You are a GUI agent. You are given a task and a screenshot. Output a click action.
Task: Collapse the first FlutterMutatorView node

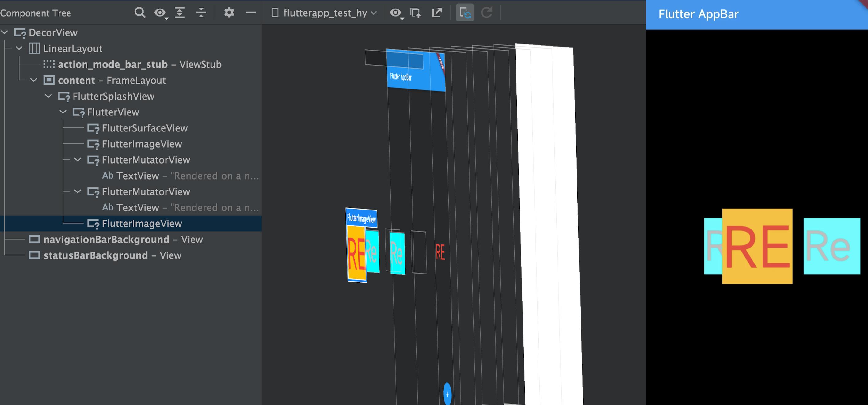[78, 160]
